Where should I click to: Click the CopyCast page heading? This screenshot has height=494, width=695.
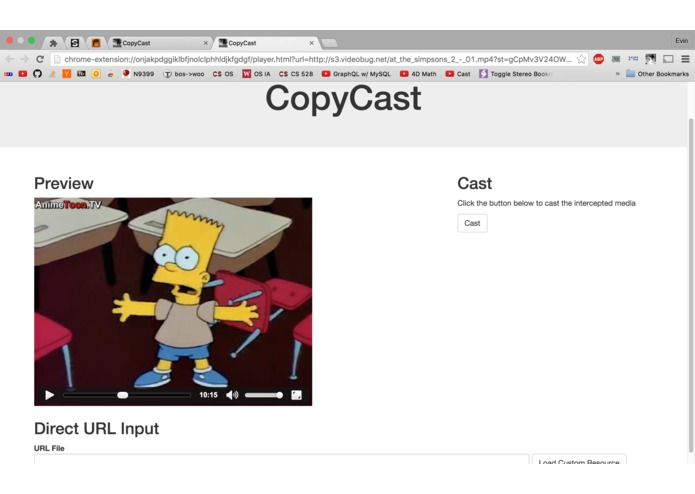pos(343,98)
